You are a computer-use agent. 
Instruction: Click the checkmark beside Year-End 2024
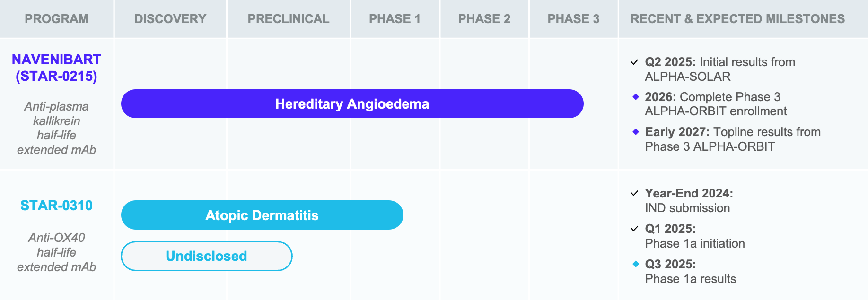click(635, 193)
